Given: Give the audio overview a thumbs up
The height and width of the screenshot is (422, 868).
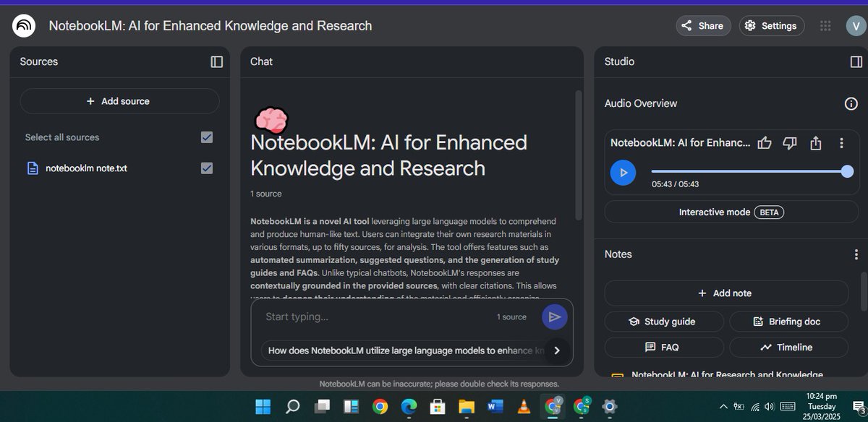Looking at the screenshot, I should click(x=764, y=143).
